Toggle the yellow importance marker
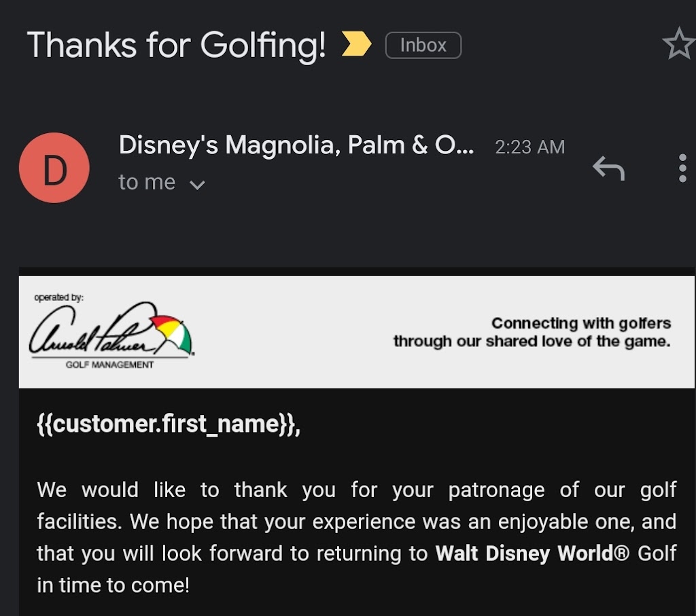696x616 pixels. click(356, 46)
